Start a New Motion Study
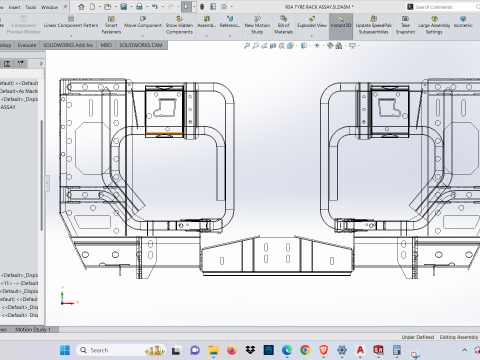The image size is (480, 360). click(257, 25)
